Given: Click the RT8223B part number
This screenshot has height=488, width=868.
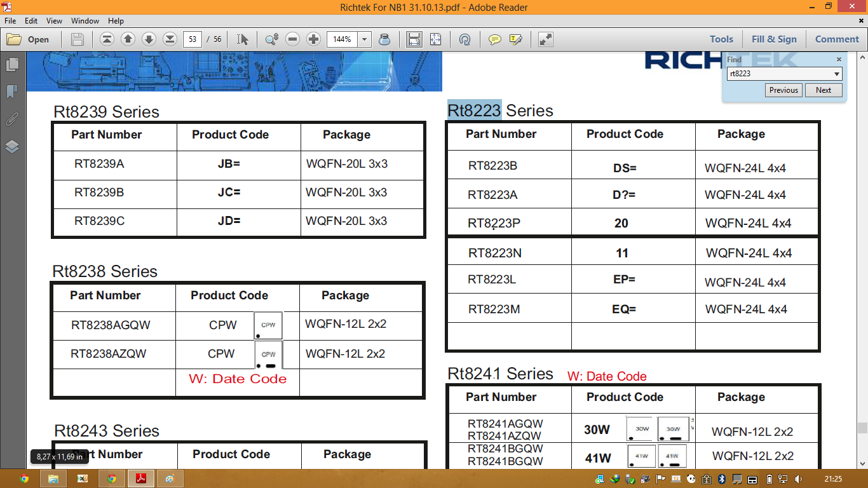Looking at the screenshot, I should tap(493, 166).
